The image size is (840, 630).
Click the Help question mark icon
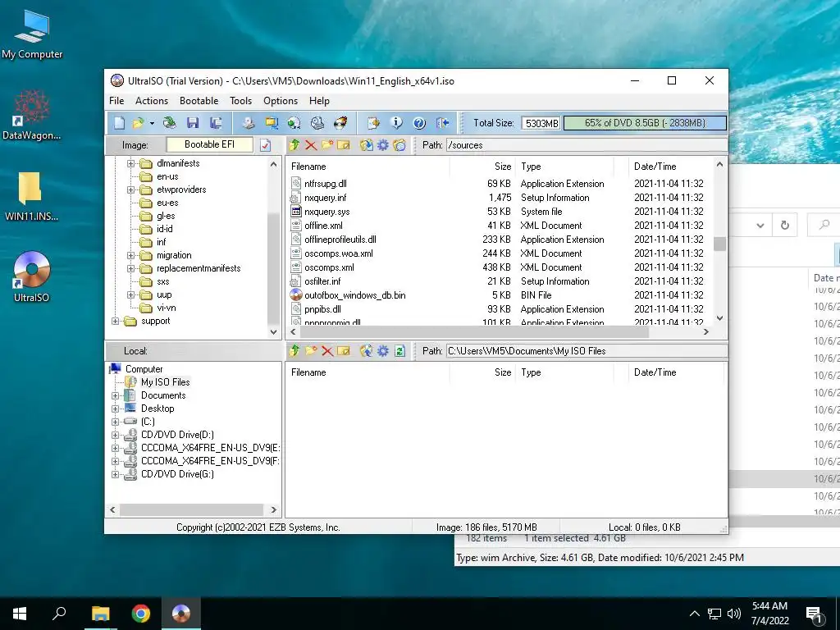point(419,123)
